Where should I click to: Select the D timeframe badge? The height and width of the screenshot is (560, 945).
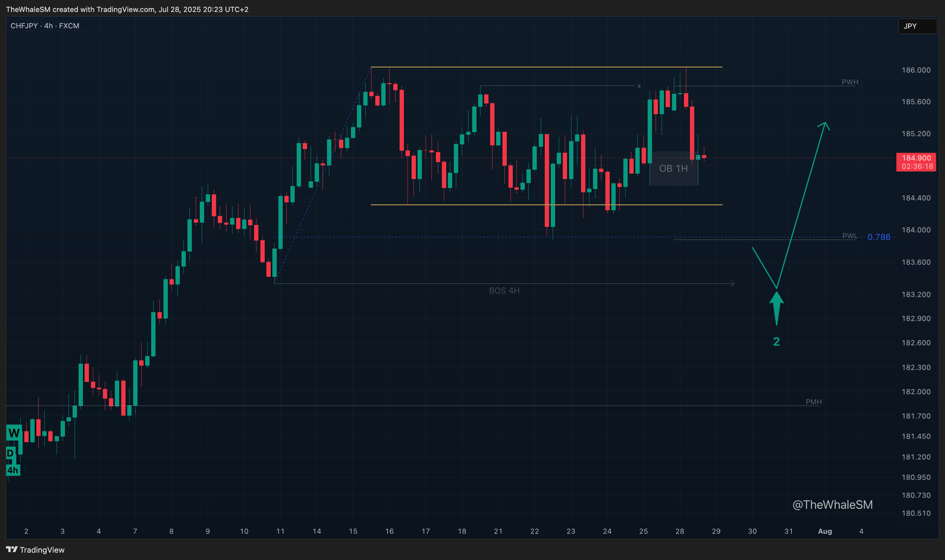[11, 453]
